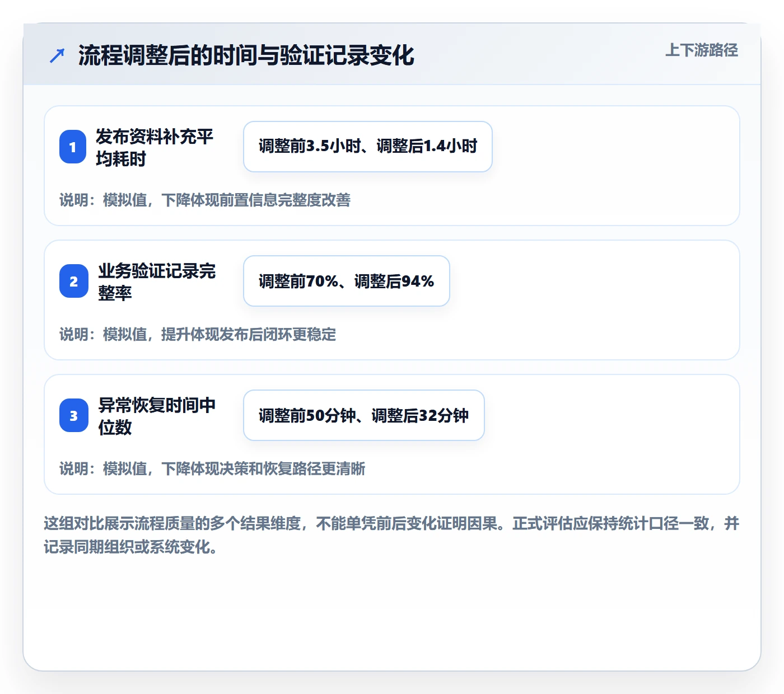Open the 上下游路径 link

701,50
